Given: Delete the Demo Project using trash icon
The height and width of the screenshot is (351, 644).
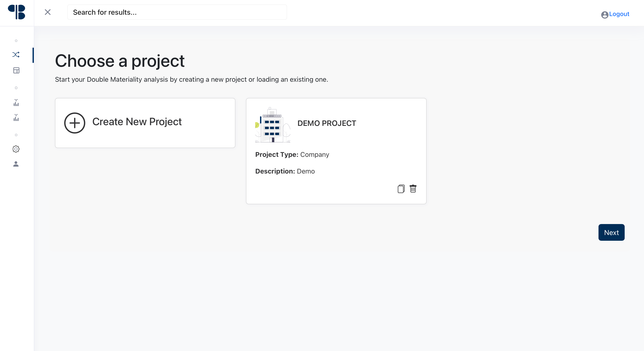Looking at the screenshot, I should pyautogui.click(x=413, y=189).
